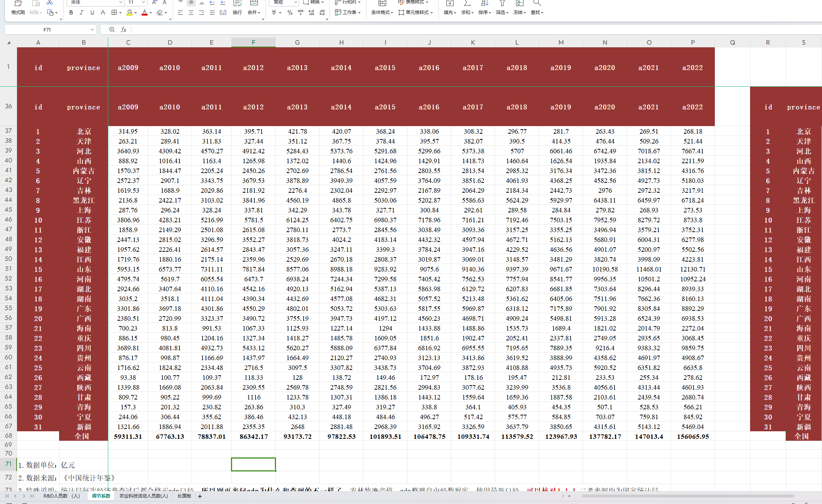The height and width of the screenshot is (504, 822).
Task: Toggle bold formatting
Action: pyautogui.click(x=71, y=12)
